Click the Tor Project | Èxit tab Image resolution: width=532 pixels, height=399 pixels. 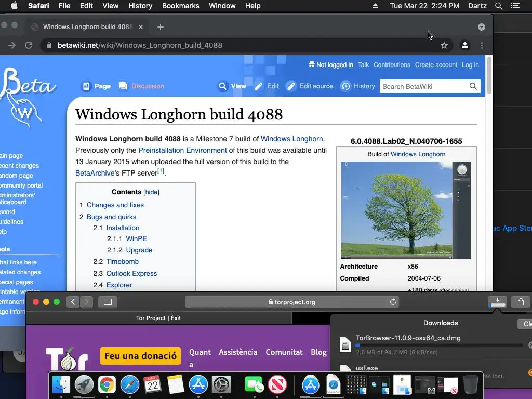158,318
